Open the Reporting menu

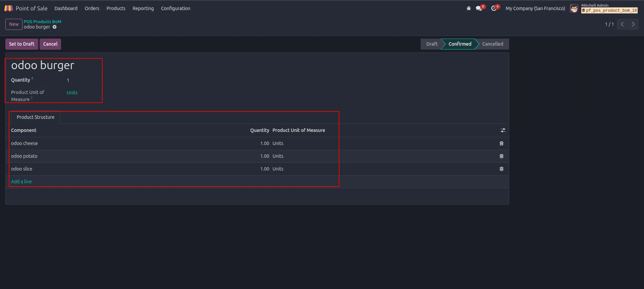[x=143, y=8]
